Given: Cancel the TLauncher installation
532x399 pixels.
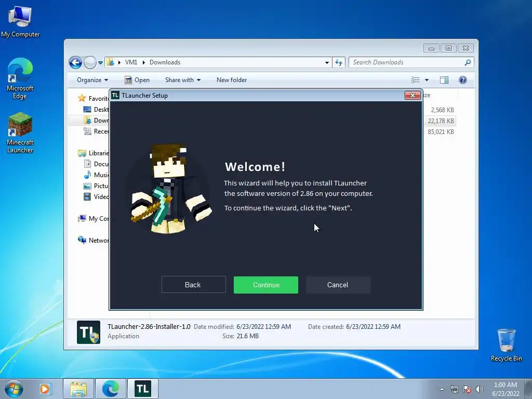Looking at the screenshot, I should 338,285.
